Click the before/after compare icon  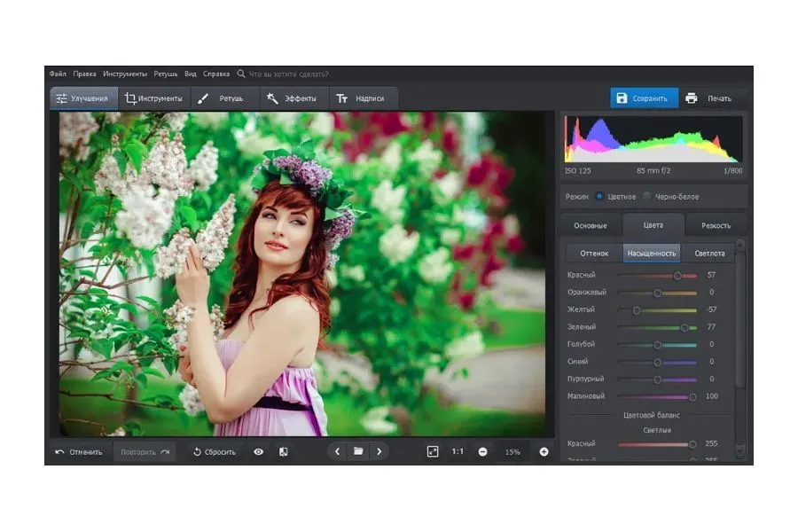tap(284, 451)
